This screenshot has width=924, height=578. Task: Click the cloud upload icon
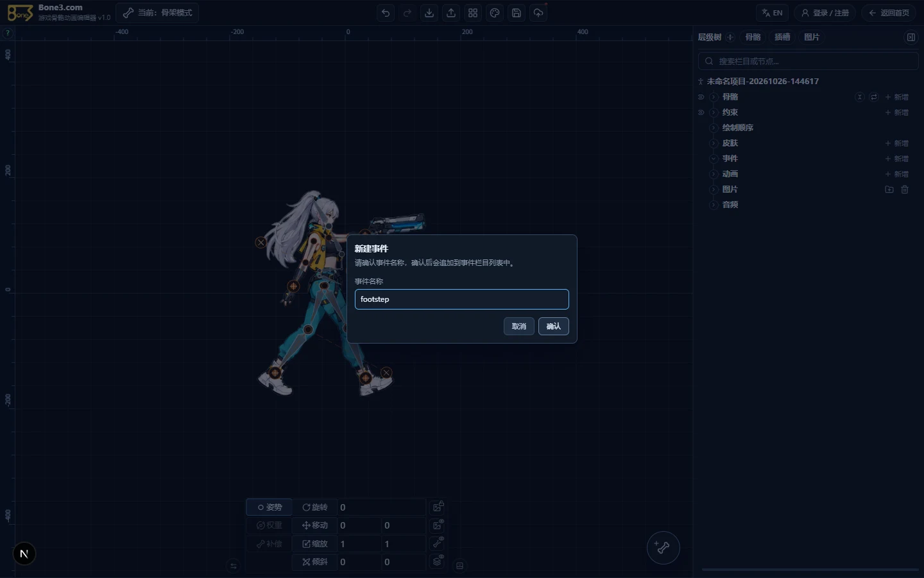point(538,13)
